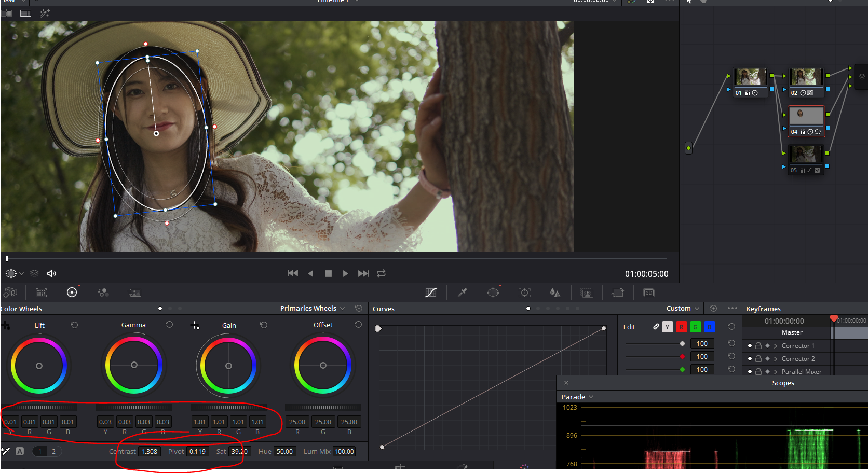Open the Sizing palette
868x473 pixels.
(x=617, y=293)
